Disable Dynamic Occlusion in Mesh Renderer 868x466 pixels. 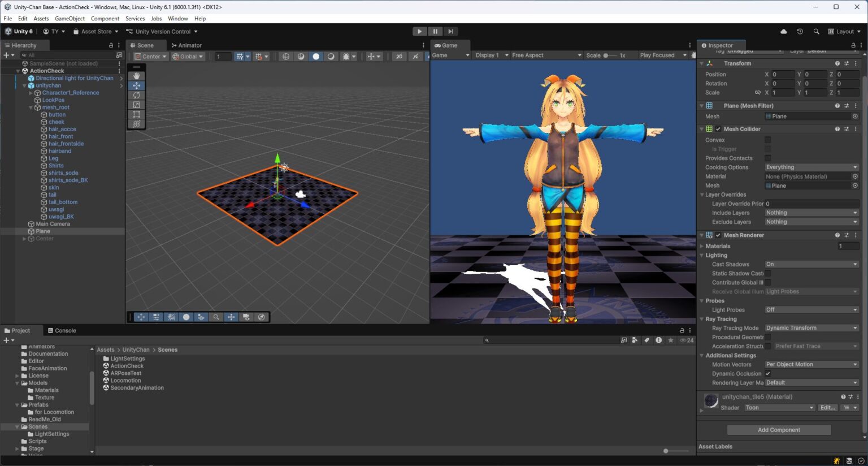(767, 373)
